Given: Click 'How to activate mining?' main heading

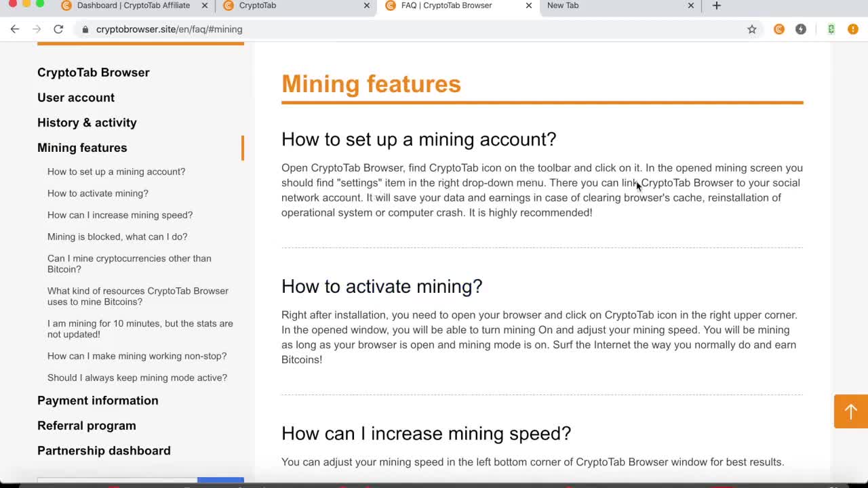Looking at the screenshot, I should click(382, 287).
